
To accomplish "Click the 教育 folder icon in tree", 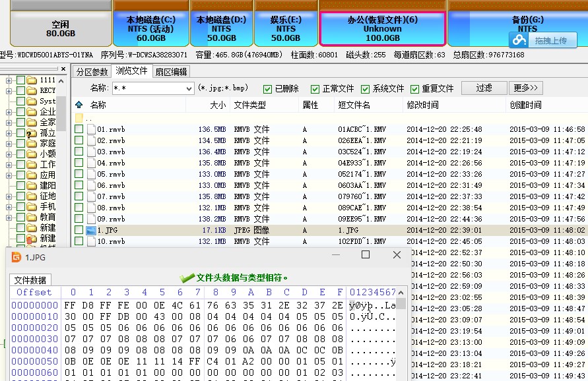I will coord(32,218).
